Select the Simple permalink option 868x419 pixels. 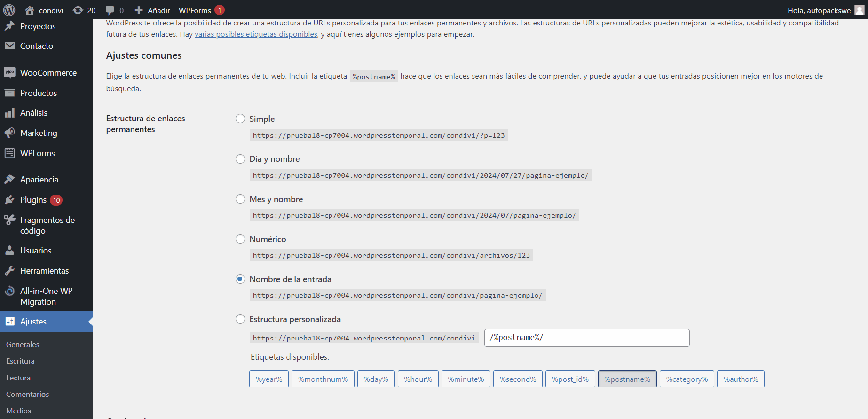coord(240,119)
